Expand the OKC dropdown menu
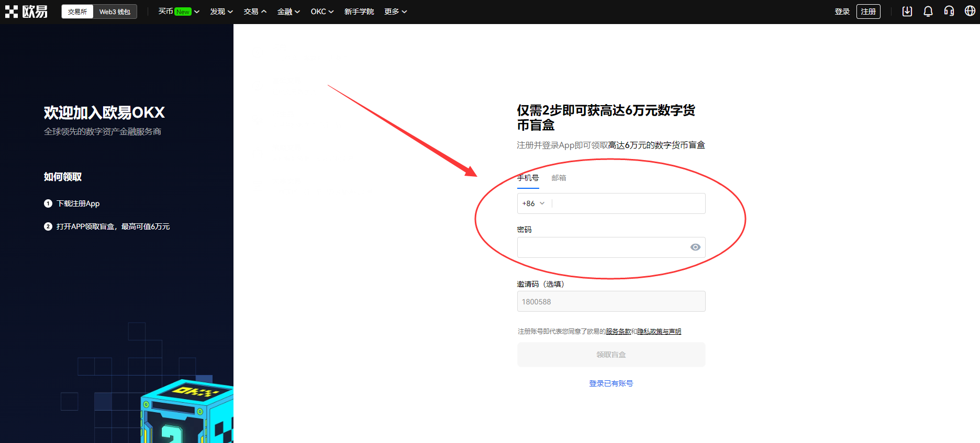This screenshot has height=443, width=980. (322, 12)
